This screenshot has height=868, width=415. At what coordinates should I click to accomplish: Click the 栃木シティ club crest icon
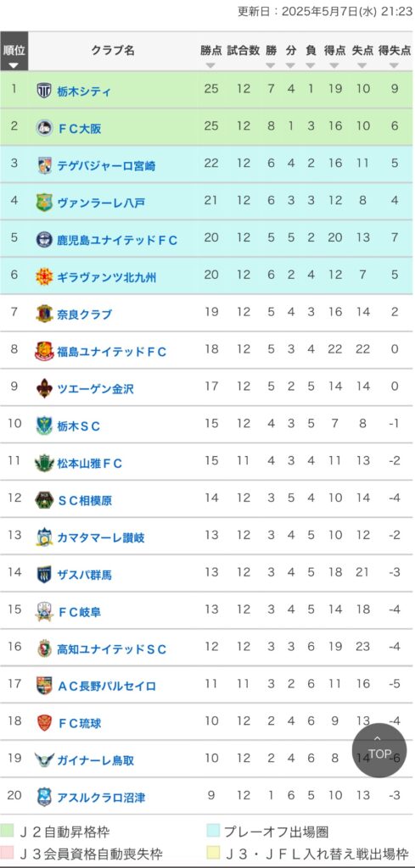coord(44,90)
